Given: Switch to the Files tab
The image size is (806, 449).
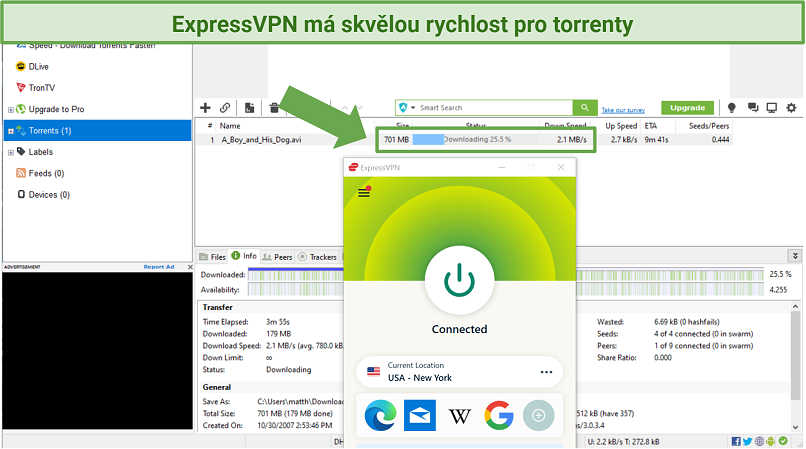Looking at the screenshot, I should tap(212, 257).
